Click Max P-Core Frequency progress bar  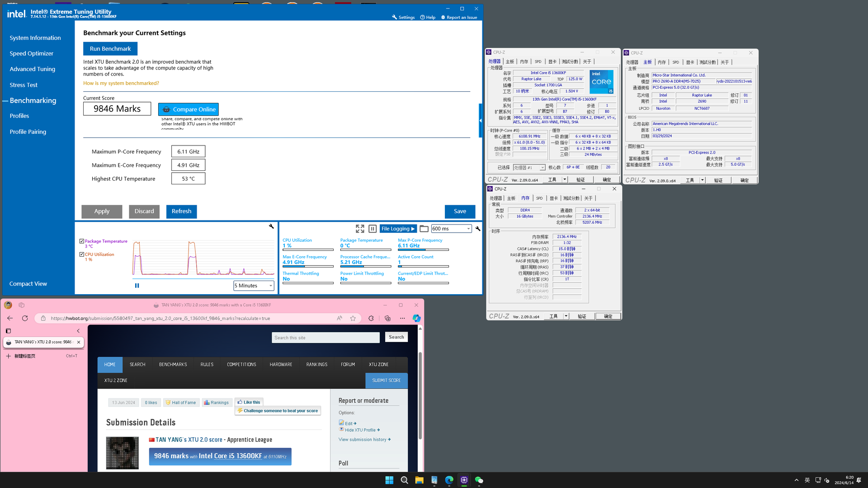pos(423,249)
